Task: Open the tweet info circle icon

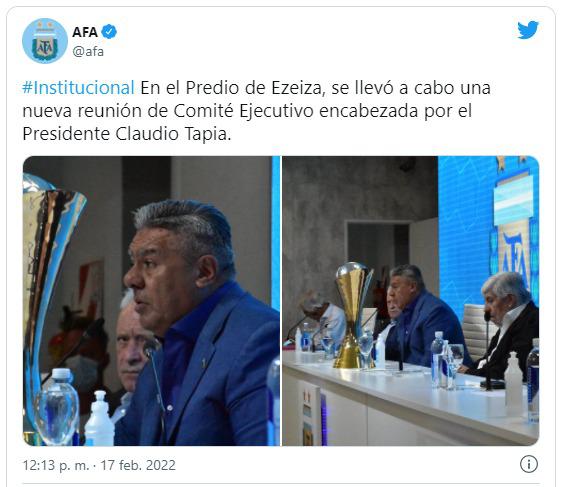Action: [x=528, y=464]
